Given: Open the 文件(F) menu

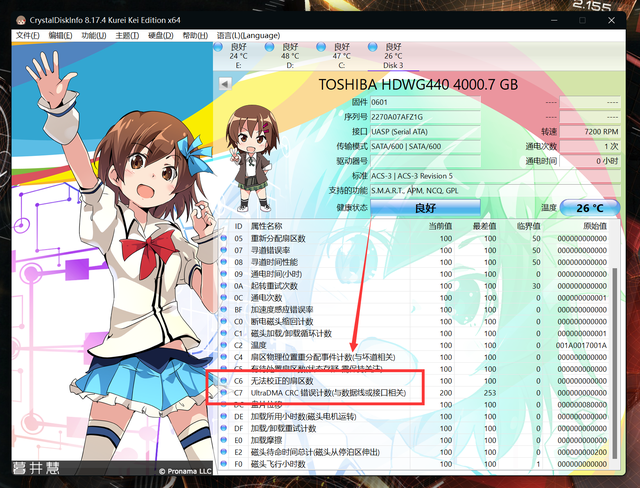Looking at the screenshot, I should point(27,35).
